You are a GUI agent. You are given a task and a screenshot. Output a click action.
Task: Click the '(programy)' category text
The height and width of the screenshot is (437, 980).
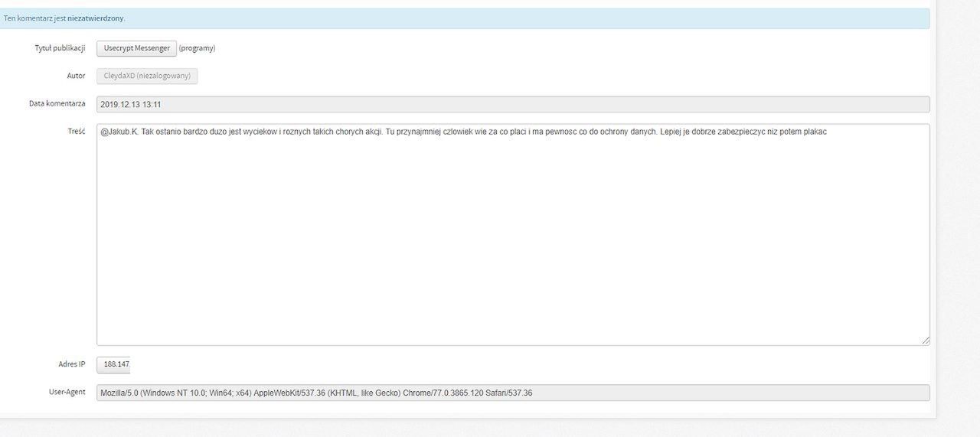pyautogui.click(x=197, y=48)
